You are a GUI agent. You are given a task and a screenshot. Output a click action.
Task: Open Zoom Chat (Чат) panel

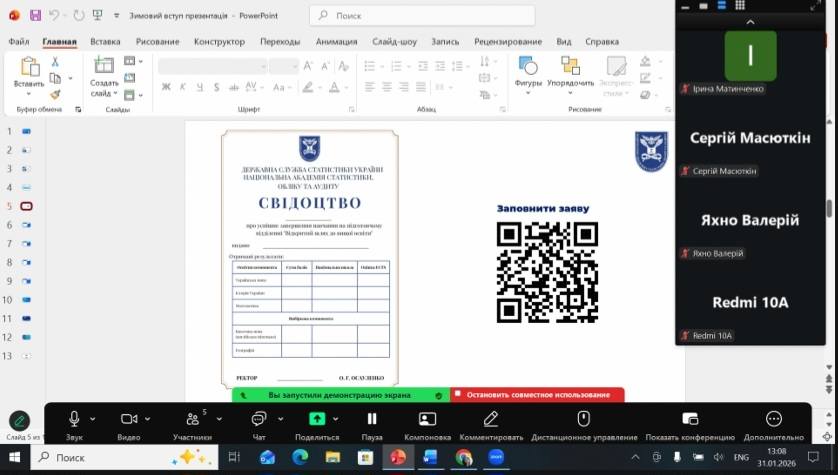tap(258, 419)
